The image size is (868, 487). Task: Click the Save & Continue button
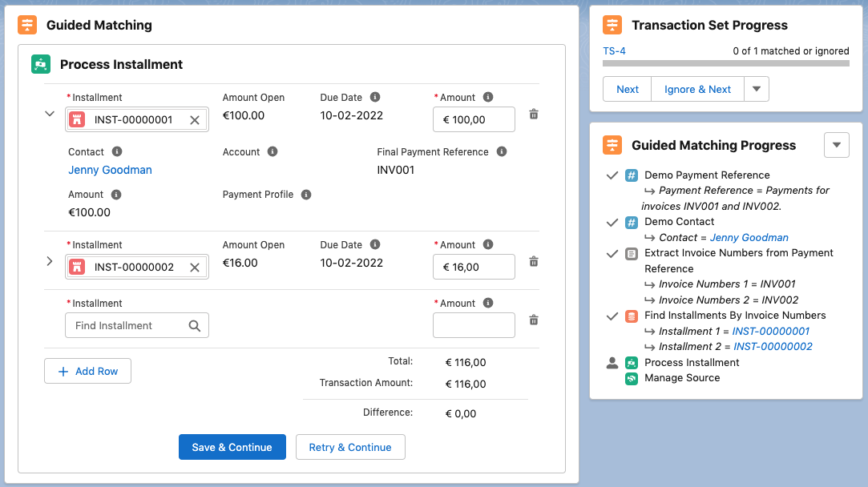pyautogui.click(x=232, y=447)
